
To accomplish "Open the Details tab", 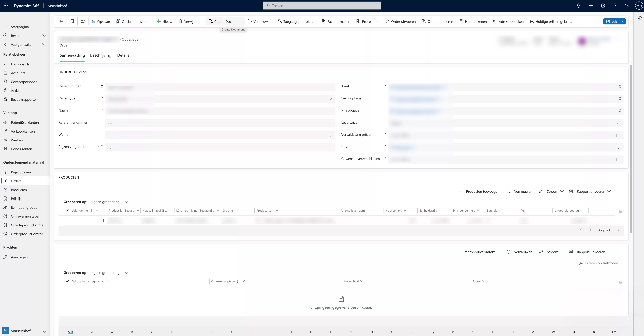I will tap(123, 55).
